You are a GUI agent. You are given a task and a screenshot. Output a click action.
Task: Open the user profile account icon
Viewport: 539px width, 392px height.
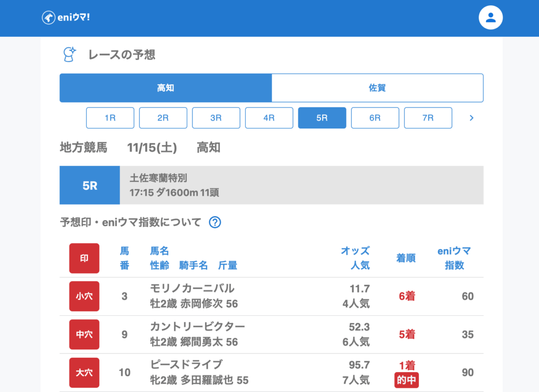491,18
